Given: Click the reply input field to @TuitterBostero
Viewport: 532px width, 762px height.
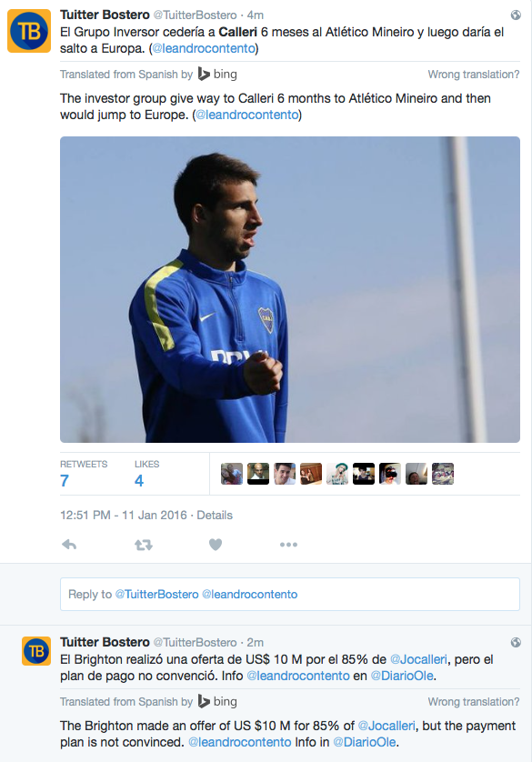Looking at the screenshot, I should [x=290, y=595].
